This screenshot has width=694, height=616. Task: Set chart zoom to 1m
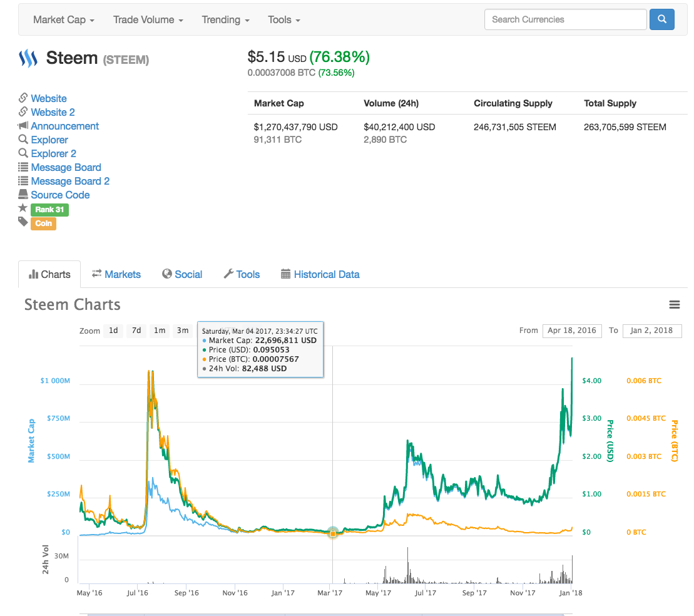(160, 331)
